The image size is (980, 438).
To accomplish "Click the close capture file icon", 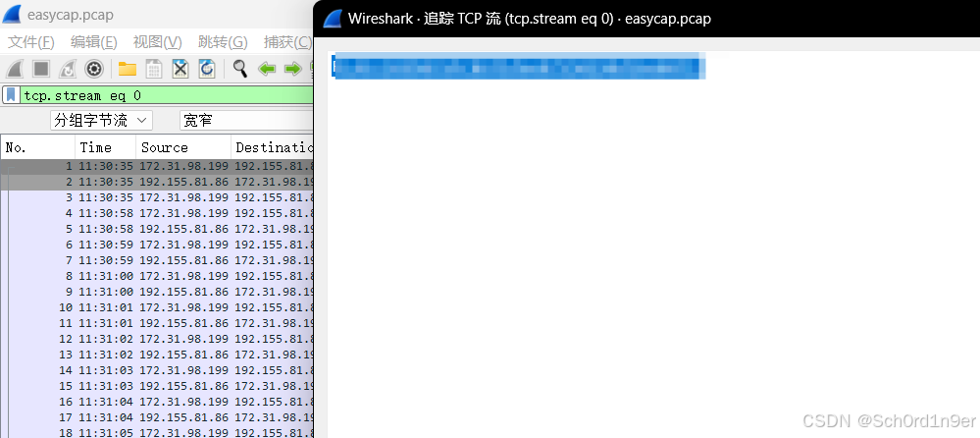I will 180,69.
